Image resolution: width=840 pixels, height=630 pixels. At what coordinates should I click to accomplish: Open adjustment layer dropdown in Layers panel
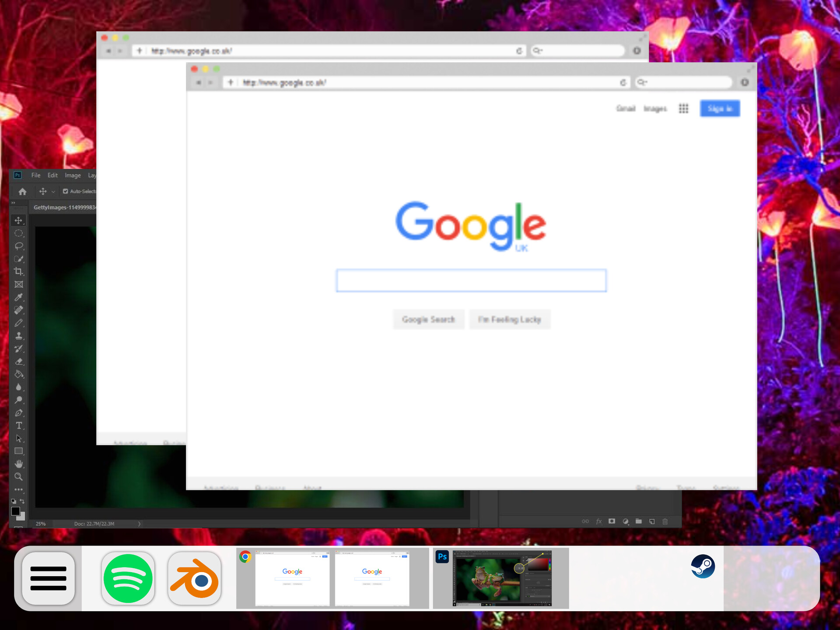(x=626, y=521)
